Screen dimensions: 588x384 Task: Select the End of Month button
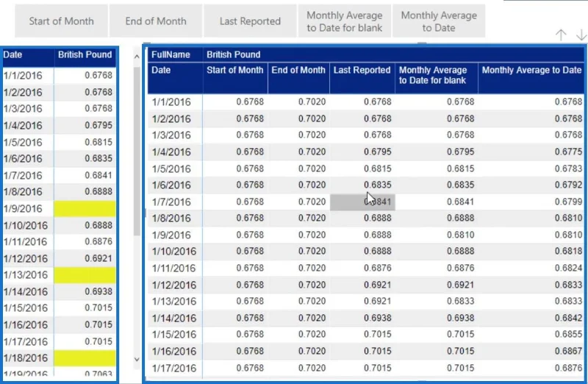pos(156,21)
